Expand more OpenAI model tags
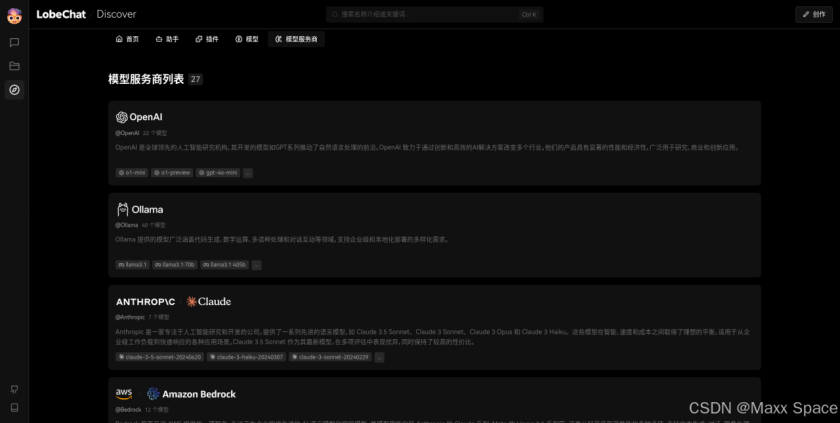 click(x=248, y=173)
